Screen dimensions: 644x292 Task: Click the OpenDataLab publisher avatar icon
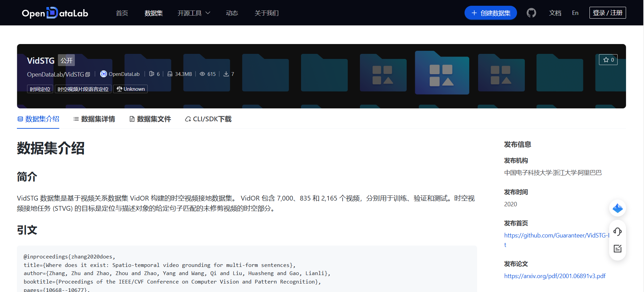tap(104, 74)
